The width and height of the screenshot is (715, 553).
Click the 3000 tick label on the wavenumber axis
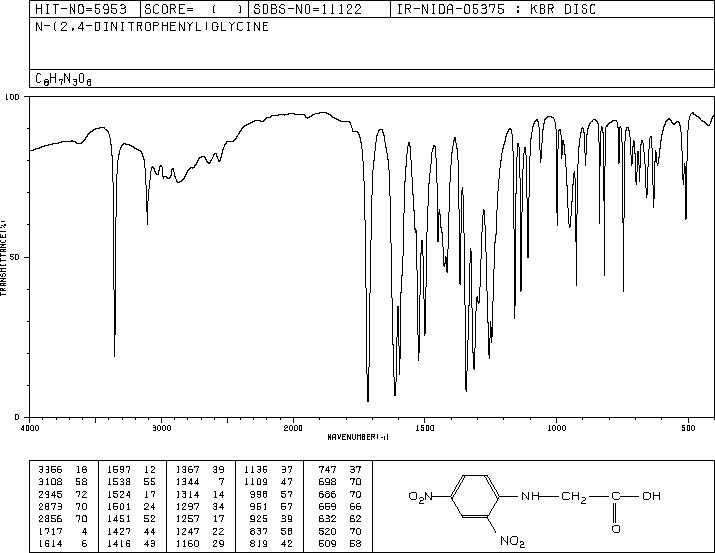pyautogui.click(x=161, y=428)
